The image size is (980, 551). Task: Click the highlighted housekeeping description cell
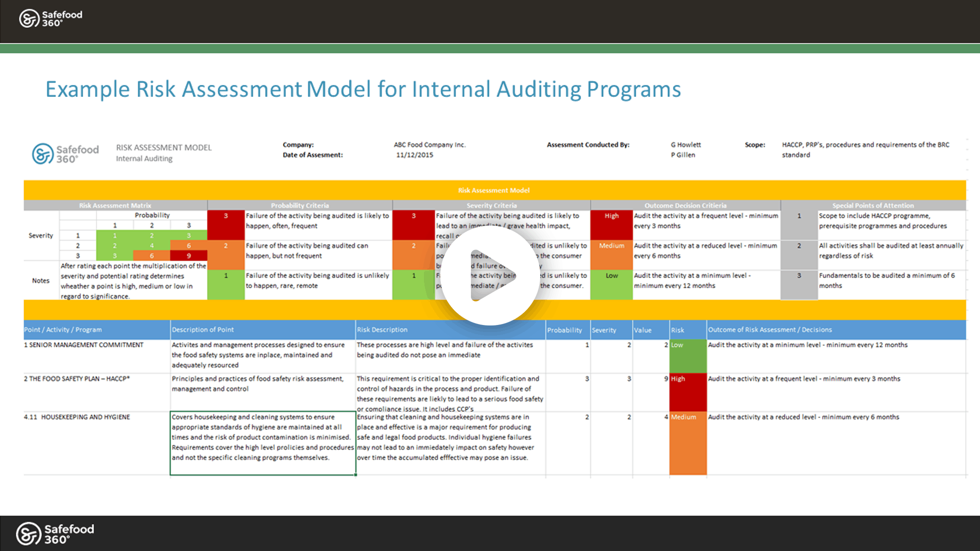262,442
